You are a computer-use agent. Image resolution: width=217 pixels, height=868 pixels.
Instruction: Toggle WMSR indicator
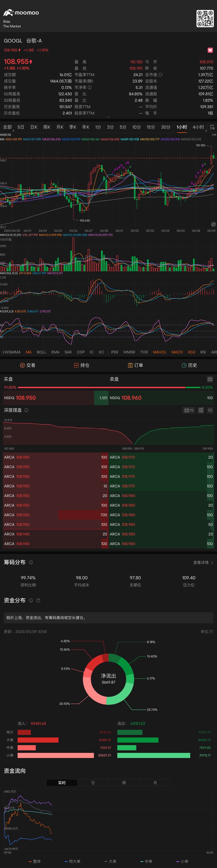129,352
